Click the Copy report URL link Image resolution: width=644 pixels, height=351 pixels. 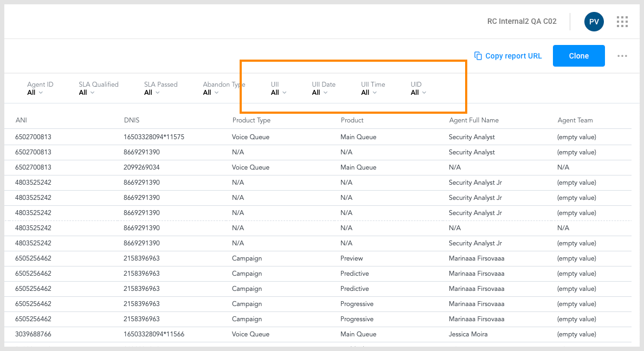click(514, 56)
